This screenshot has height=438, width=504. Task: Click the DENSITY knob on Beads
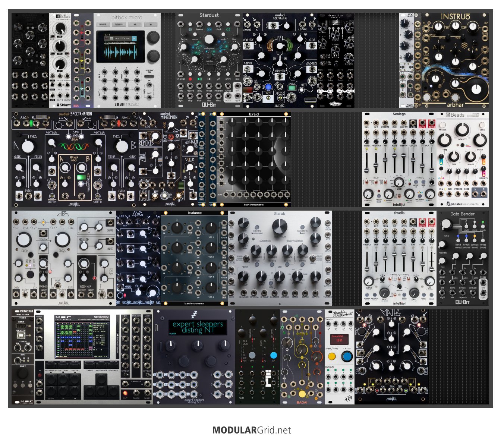462,129
